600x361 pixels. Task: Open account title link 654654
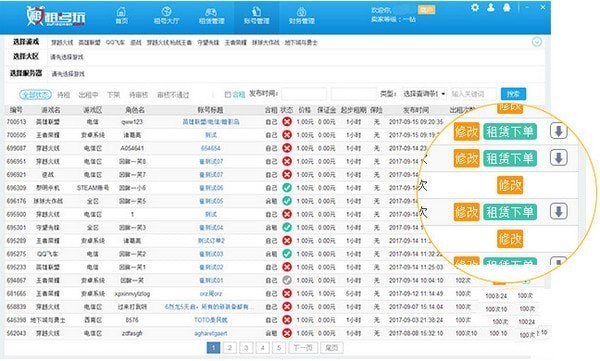pos(210,148)
